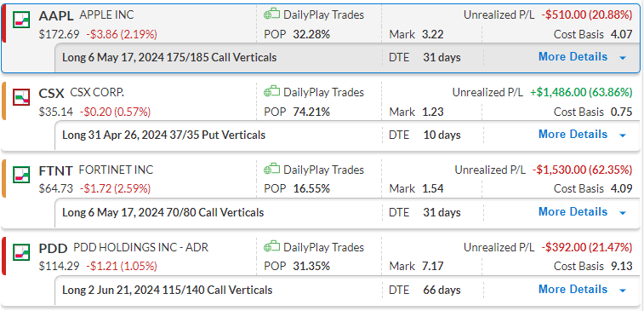Viewport: 644px width, 311px height.
Task: Select the AAPL ticker symbol
Action: coord(56,16)
